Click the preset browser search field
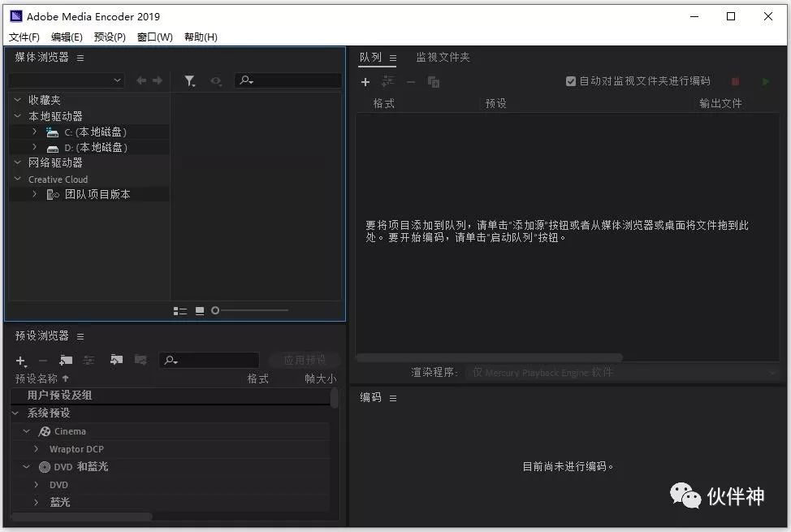 (209, 360)
